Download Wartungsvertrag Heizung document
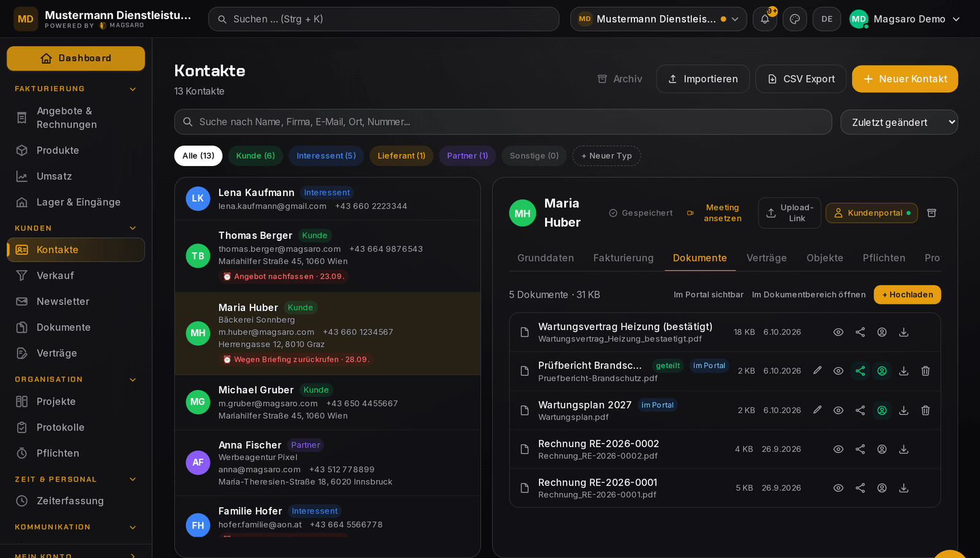980x558 pixels. (x=903, y=332)
